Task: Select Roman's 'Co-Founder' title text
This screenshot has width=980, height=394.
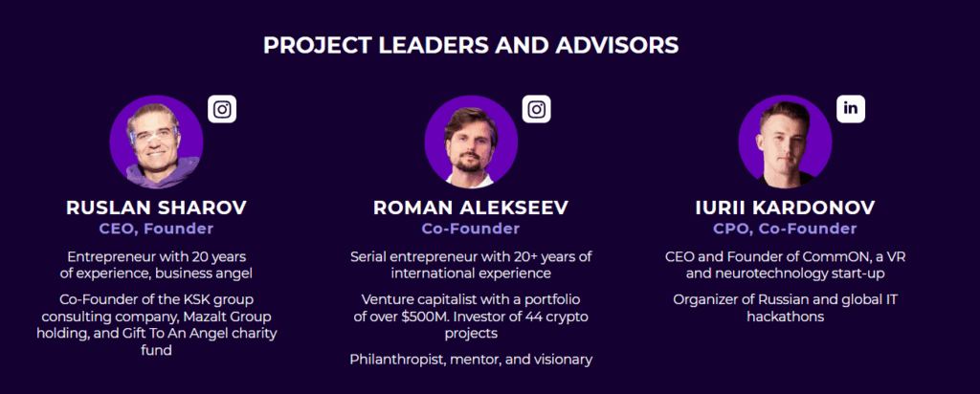Action: (x=471, y=229)
